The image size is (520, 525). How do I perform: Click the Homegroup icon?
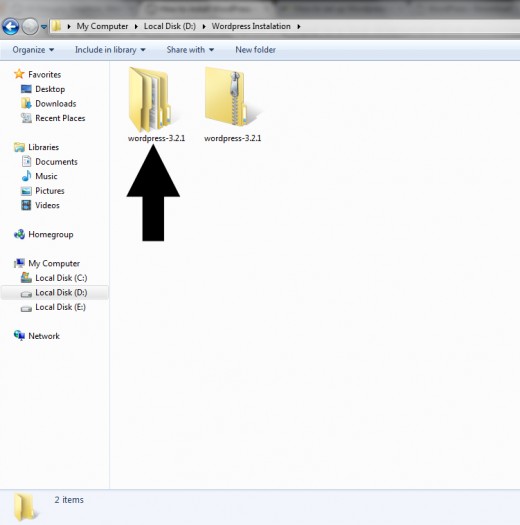pyautogui.click(x=19, y=234)
